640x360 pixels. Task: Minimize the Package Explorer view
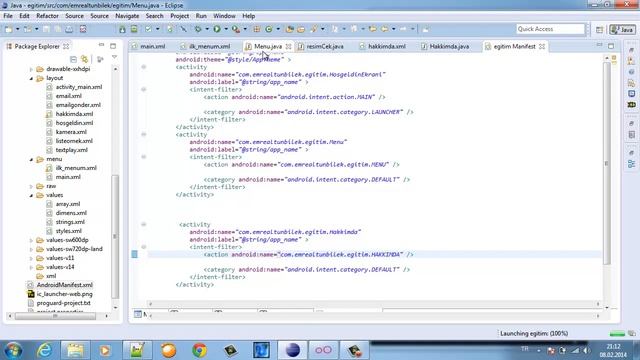pos(101,45)
